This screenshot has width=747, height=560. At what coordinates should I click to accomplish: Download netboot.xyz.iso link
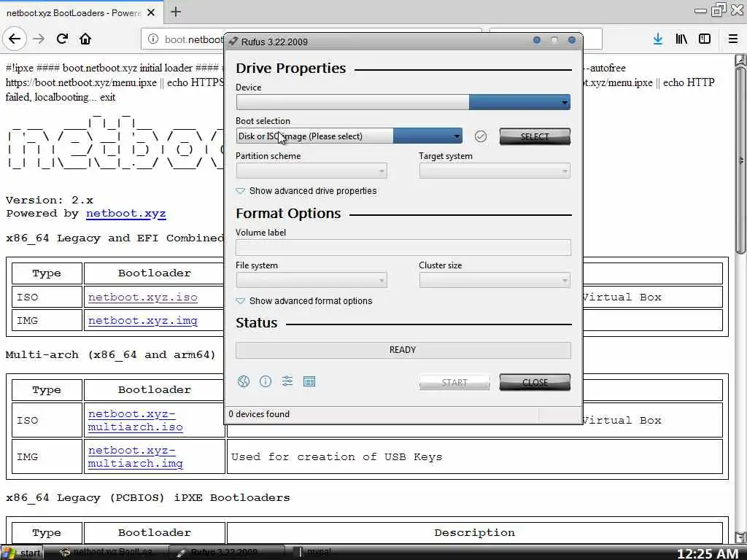[143, 297]
